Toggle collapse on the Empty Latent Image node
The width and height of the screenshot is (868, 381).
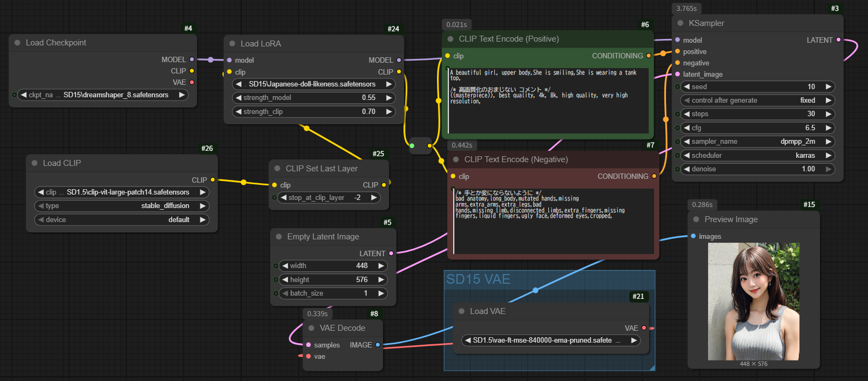[x=279, y=237]
